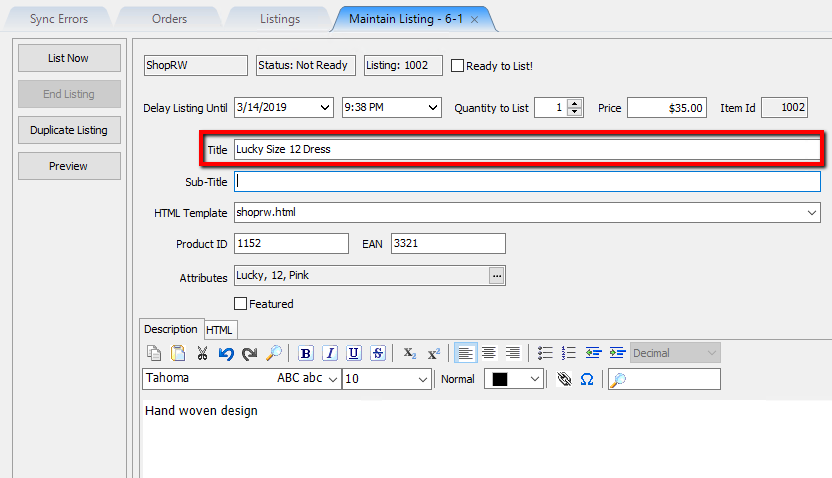Click the Sub-Title input field
The width and height of the screenshot is (832, 478).
pyautogui.click(x=527, y=181)
